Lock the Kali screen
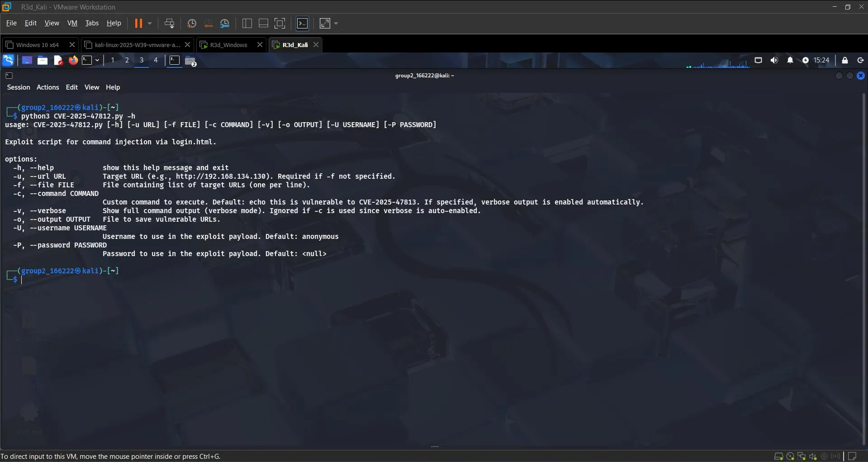 pyautogui.click(x=845, y=60)
